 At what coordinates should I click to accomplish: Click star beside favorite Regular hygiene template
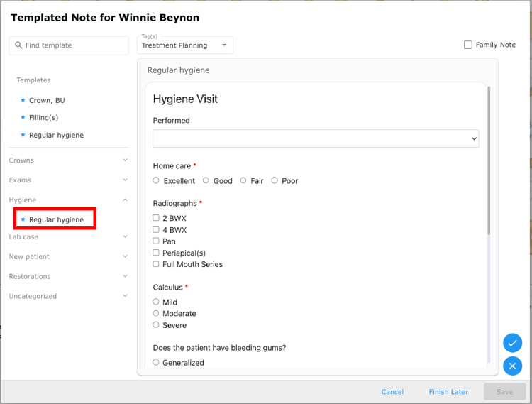point(23,135)
